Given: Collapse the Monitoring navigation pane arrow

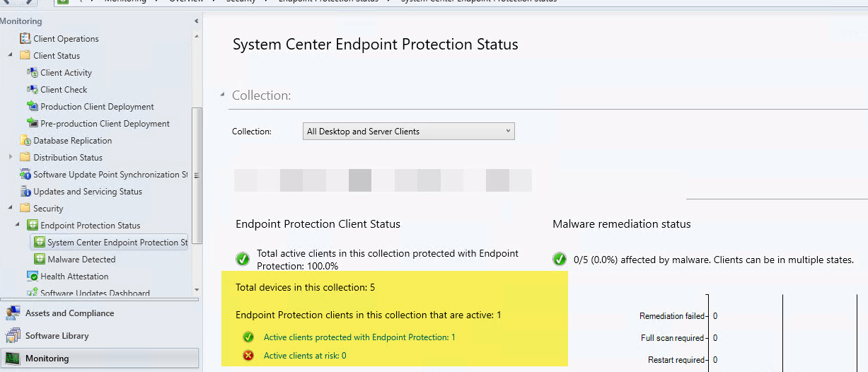Looking at the screenshot, I should tap(196, 22).
